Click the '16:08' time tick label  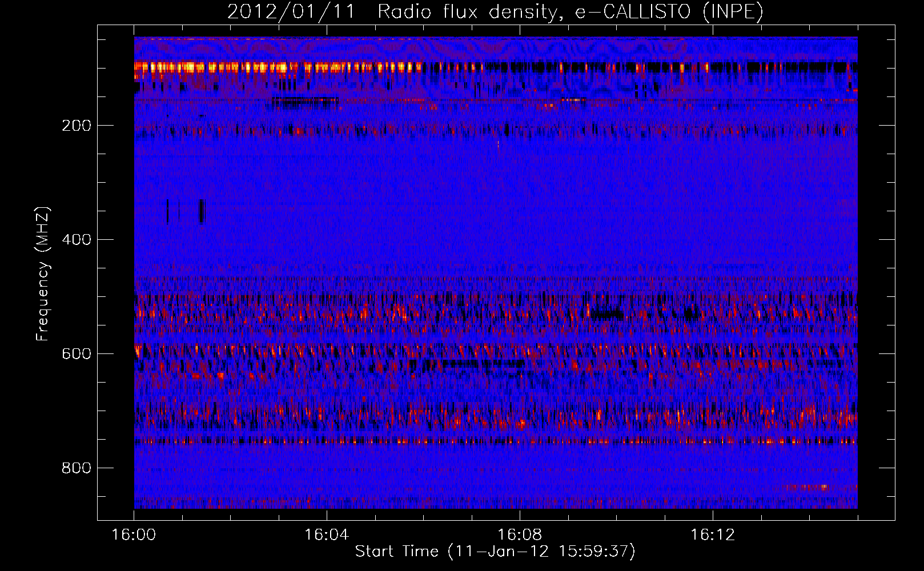pos(520,535)
